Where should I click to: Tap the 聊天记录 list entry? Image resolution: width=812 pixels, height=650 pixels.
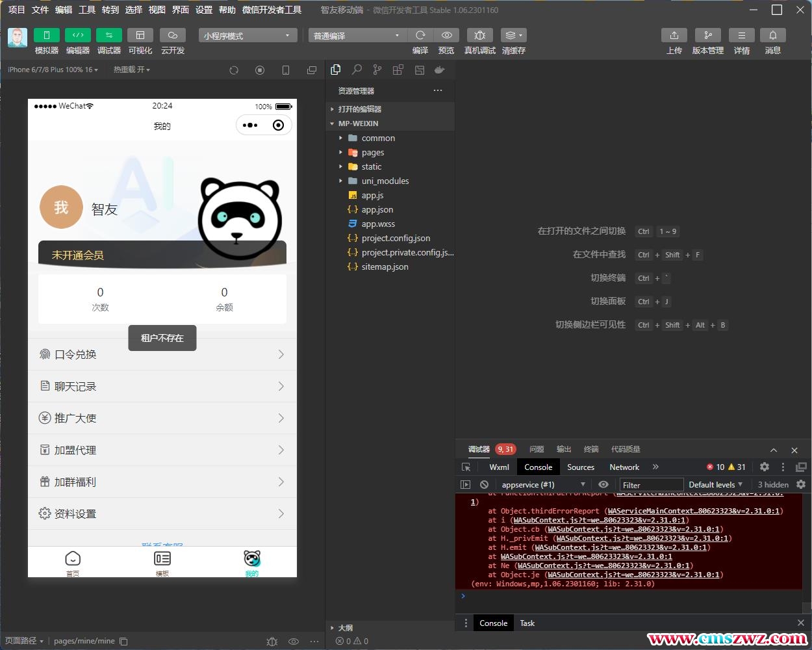[162, 386]
